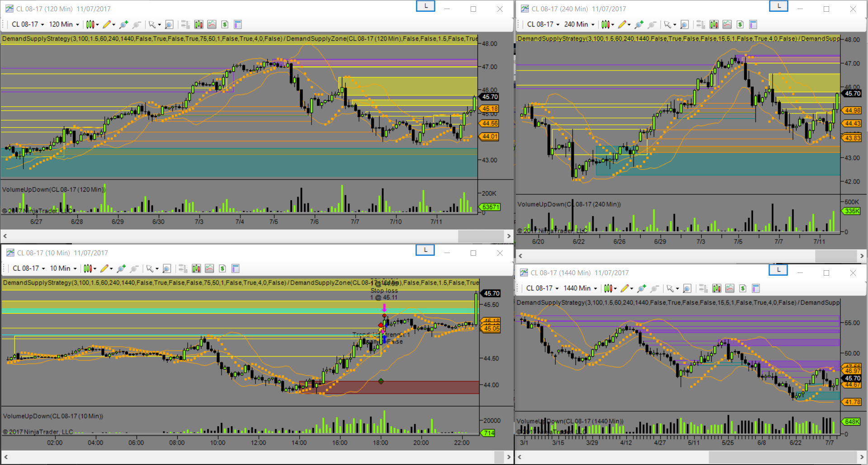The height and width of the screenshot is (465, 868).
Task: Click the 648K volume marker in 1440 Min chart
Action: point(852,422)
